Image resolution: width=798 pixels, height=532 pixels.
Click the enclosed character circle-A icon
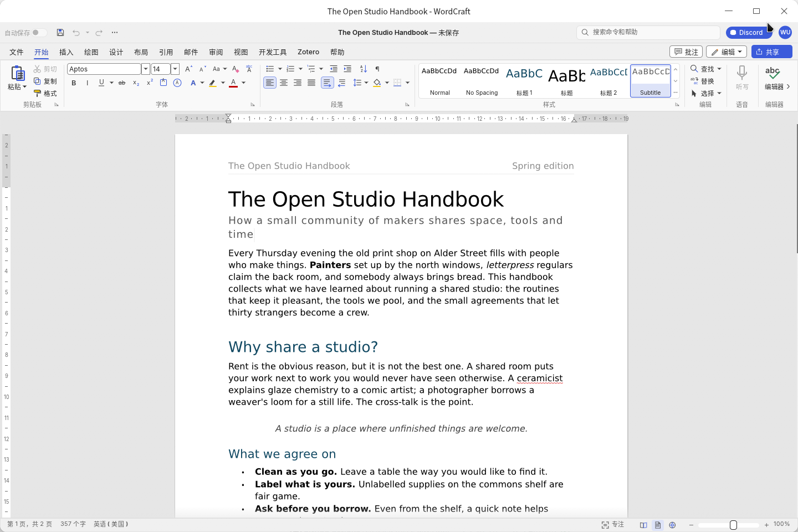[177, 83]
